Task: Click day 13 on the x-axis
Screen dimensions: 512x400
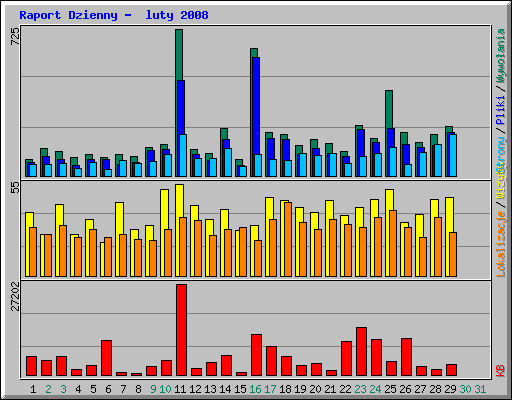Action: click(x=210, y=389)
